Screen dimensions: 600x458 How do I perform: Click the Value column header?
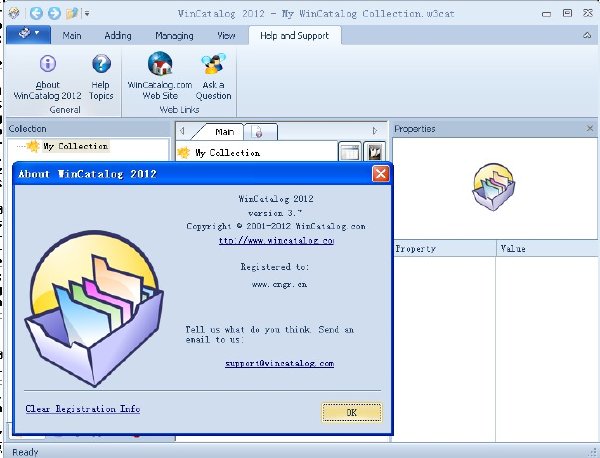click(x=548, y=249)
